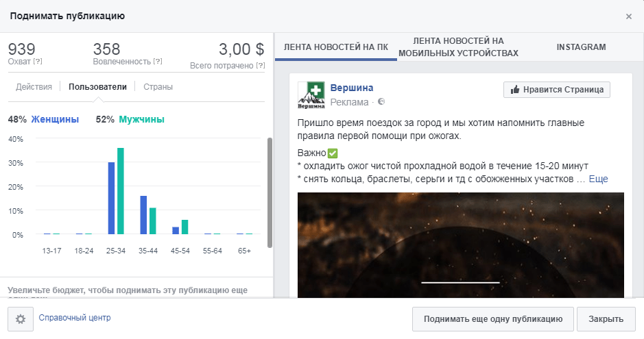Click the Женщины legend label
644x339 pixels.
[55, 119]
